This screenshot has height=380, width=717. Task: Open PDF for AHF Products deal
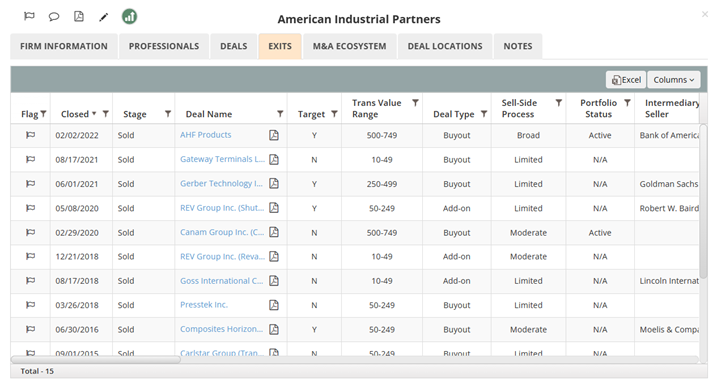tap(274, 135)
